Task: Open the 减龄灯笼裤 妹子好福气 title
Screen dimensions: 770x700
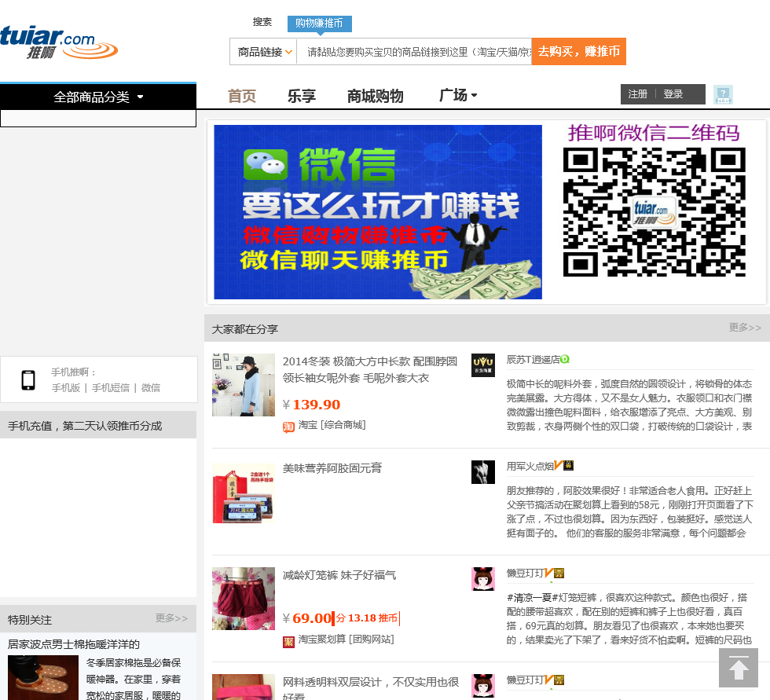Action: (339, 575)
